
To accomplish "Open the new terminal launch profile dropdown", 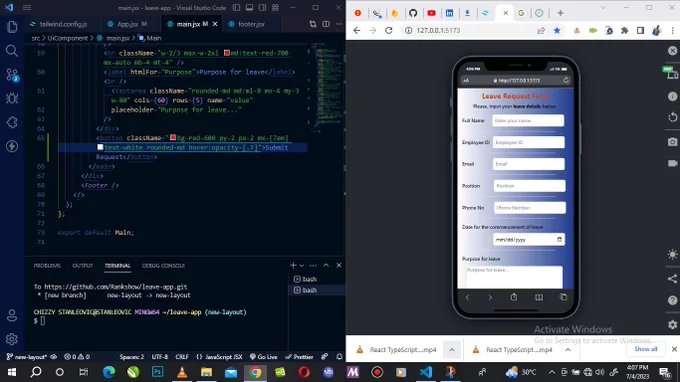I will point(302,265).
